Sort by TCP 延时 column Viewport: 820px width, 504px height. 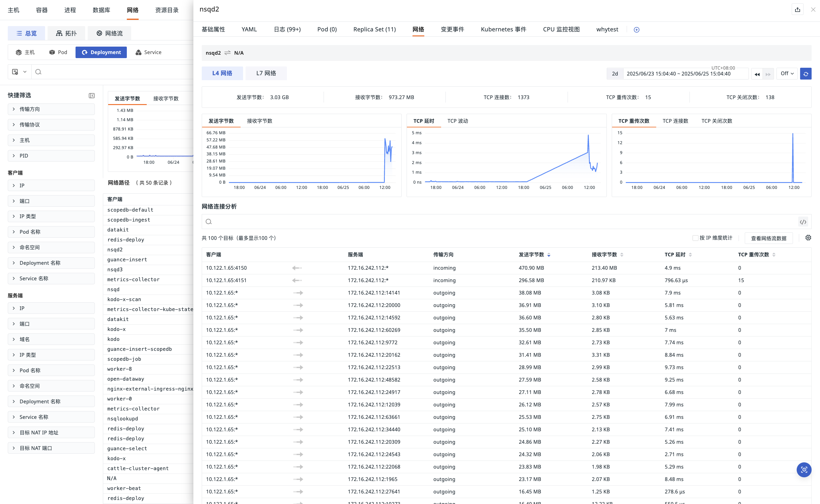[690, 255]
